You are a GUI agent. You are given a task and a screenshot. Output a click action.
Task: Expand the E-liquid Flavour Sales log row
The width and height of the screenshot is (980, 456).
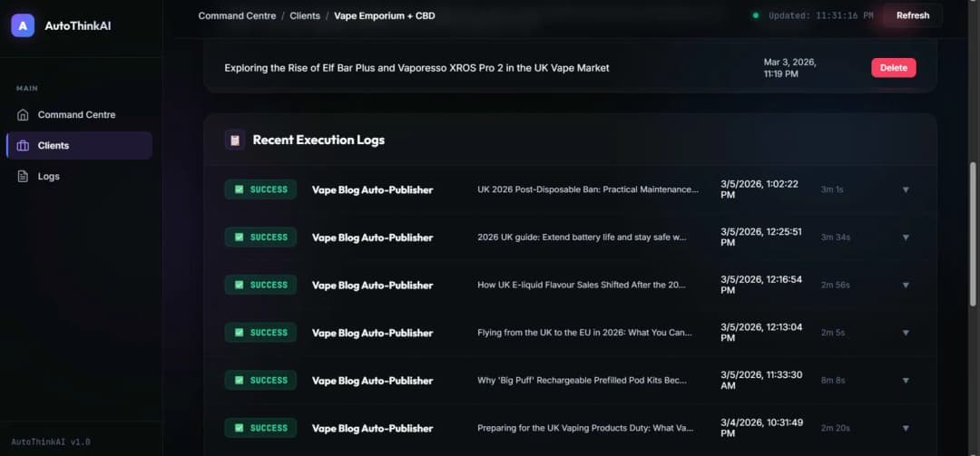905,285
